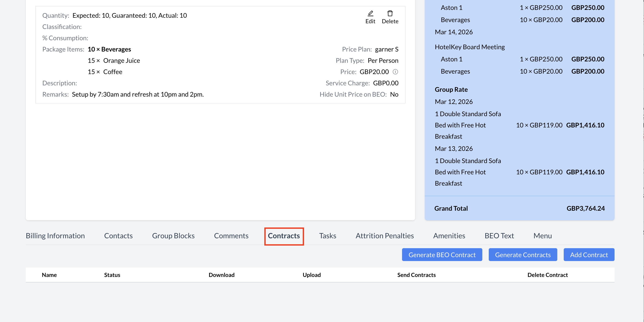Viewport: 644px width, 322px height.
Task: Select the Comments tab
Action: tap(231, 236)
